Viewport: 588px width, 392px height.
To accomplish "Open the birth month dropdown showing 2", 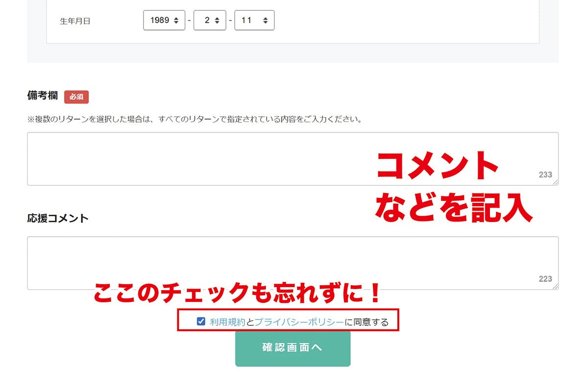I will click(210, 21).
